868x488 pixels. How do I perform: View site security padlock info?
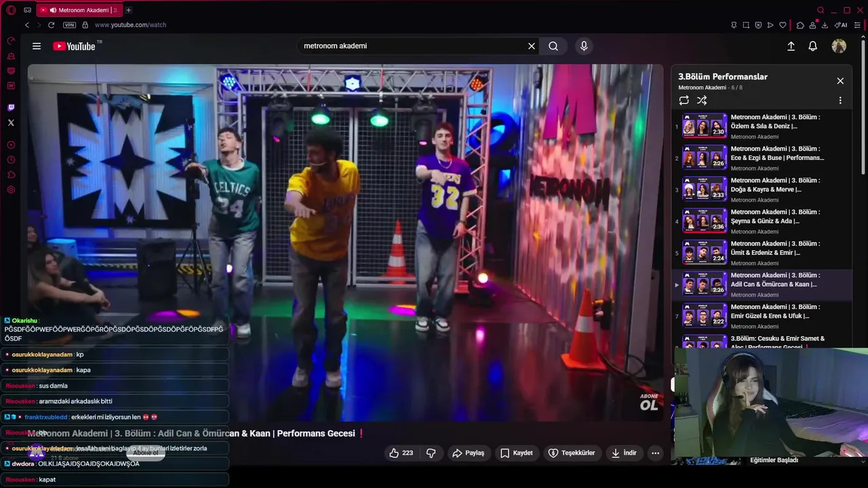85,25
